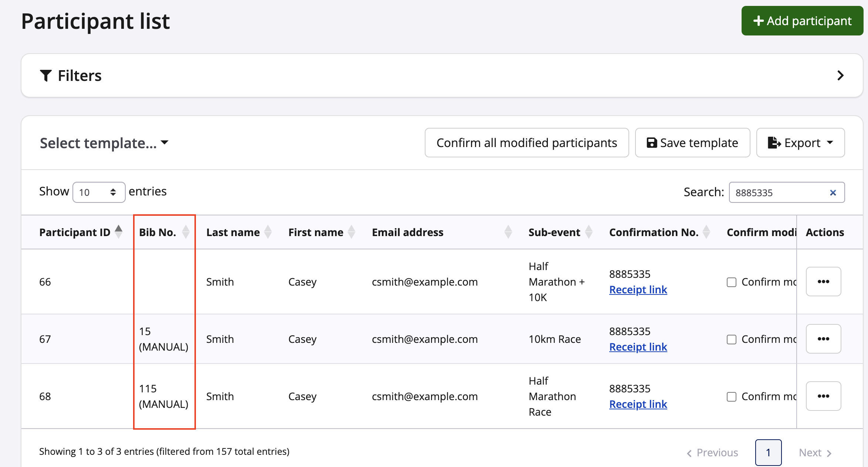Sort by Sub-event column arrows
Image resolution: width=868 pixels, height=467 pixels.
pos(589,232)
